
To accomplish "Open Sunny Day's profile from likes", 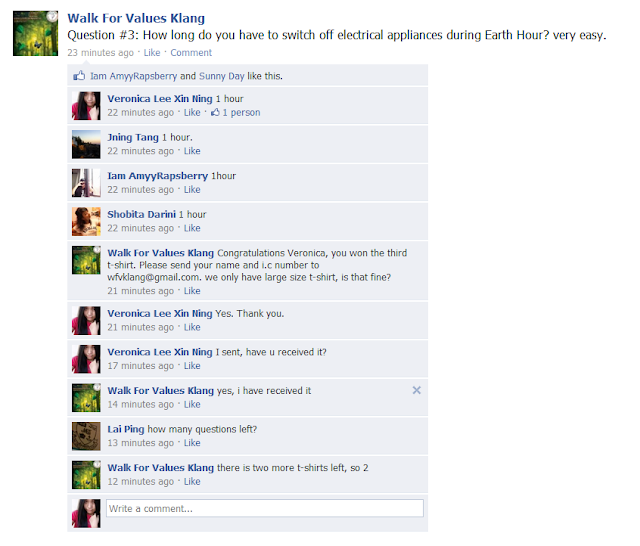I will tap(222, 76).
